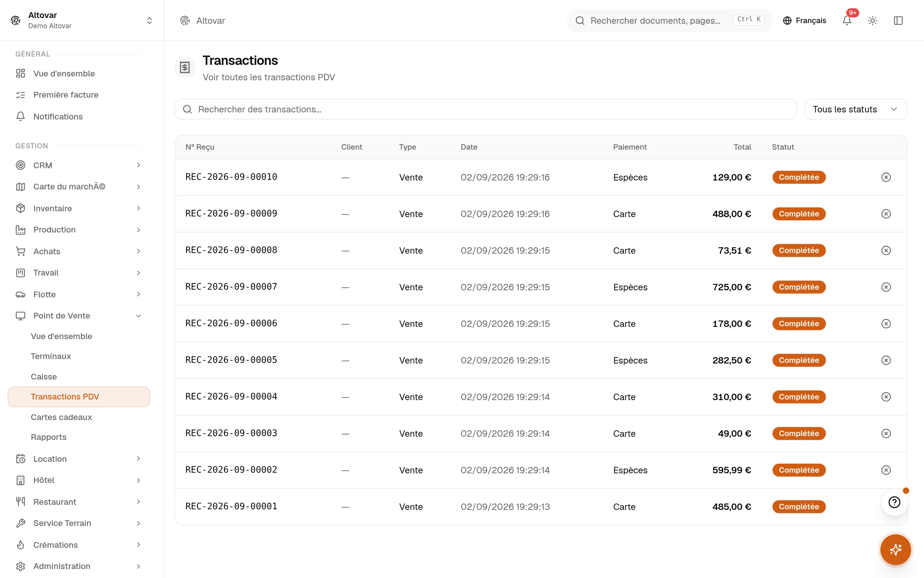Expand the Achats section chevron

[139, 251]
